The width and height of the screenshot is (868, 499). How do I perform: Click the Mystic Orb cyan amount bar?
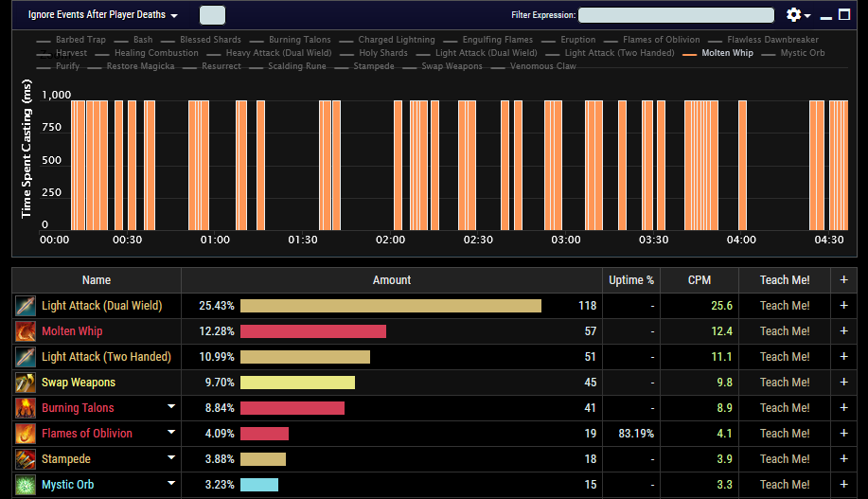[x=259, y=485]
